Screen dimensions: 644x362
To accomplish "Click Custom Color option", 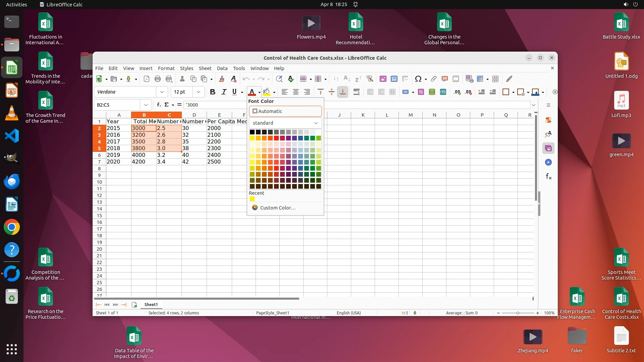I will [277, 208].
